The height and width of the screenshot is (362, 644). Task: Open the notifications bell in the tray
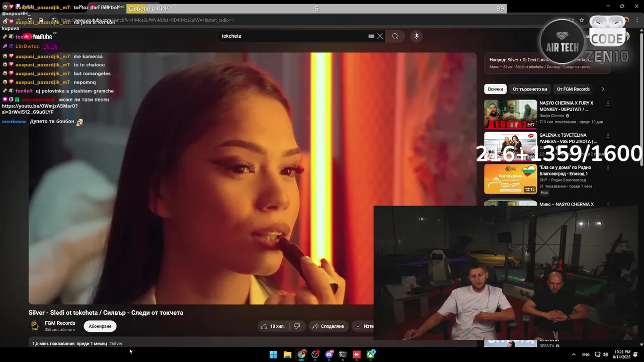tap(635, 354)
